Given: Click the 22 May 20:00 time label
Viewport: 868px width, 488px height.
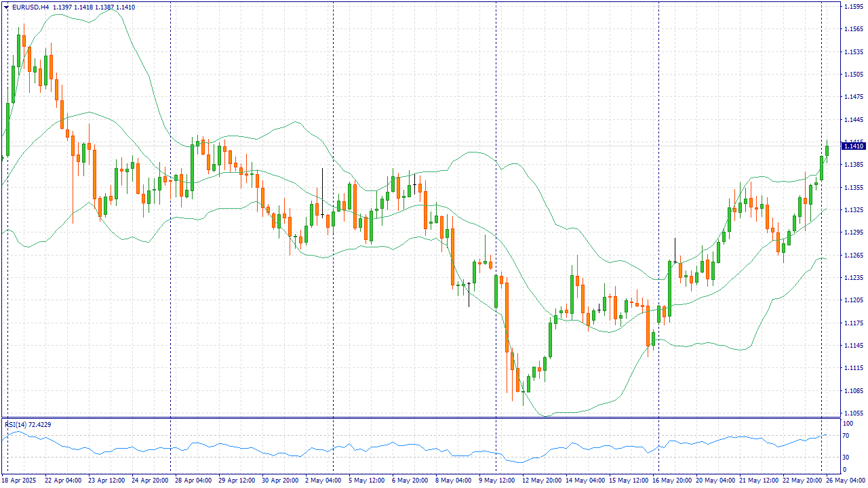Looking at the screenshot, I should click(802, 481).
